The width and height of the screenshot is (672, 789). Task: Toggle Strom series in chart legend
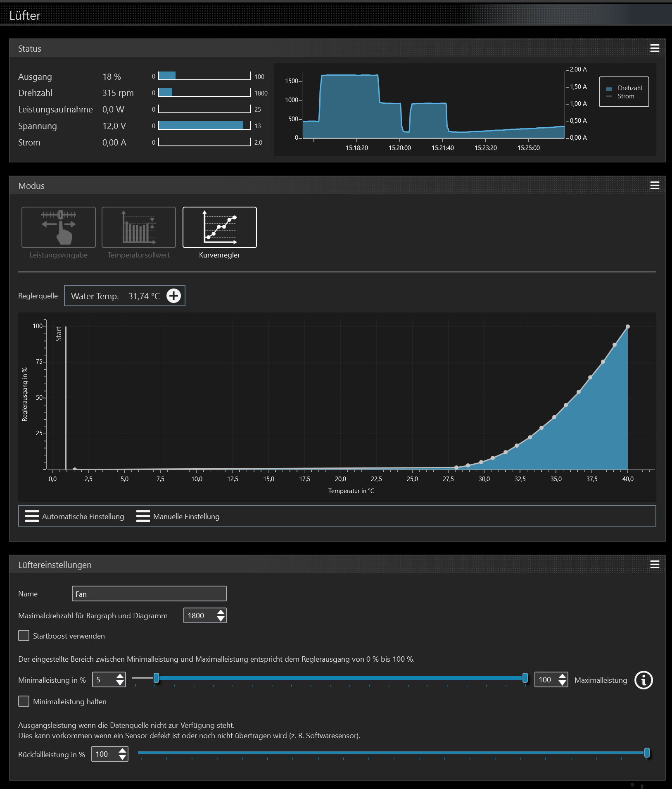point(625,96)
